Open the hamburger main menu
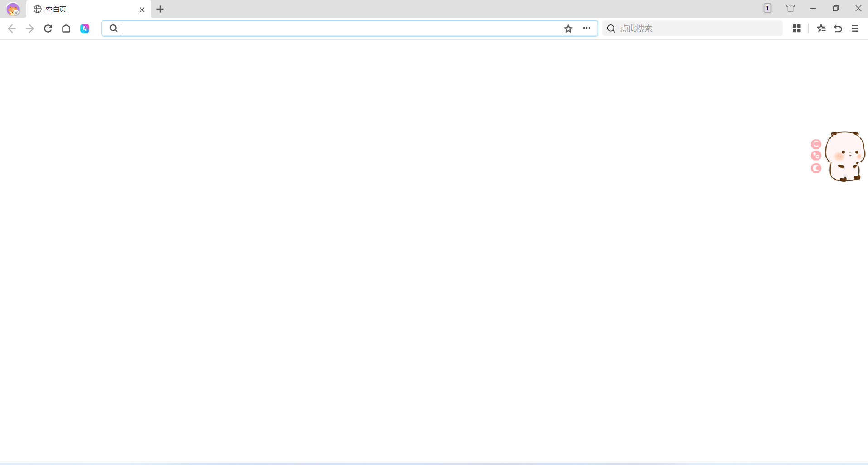The width and height of the screenshot is (868, 465). (855, 29)
